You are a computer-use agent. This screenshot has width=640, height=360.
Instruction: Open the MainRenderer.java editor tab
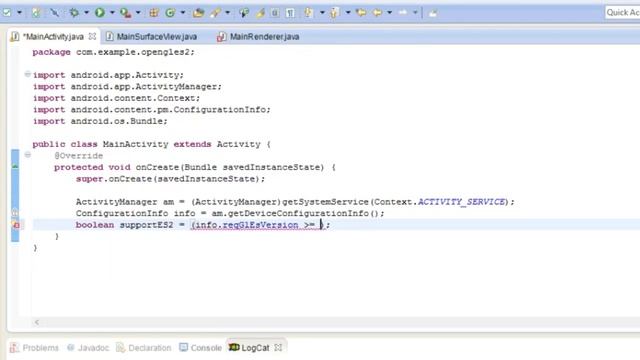coord(264,37)
